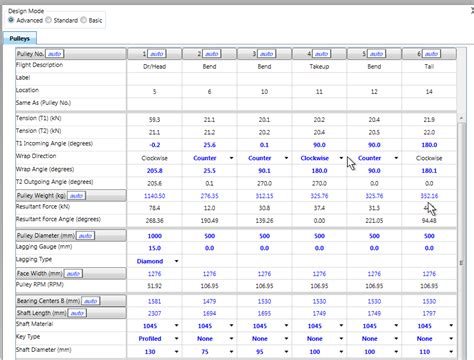Click the Resultant Force Angle value 268.36

click(155, 221)
